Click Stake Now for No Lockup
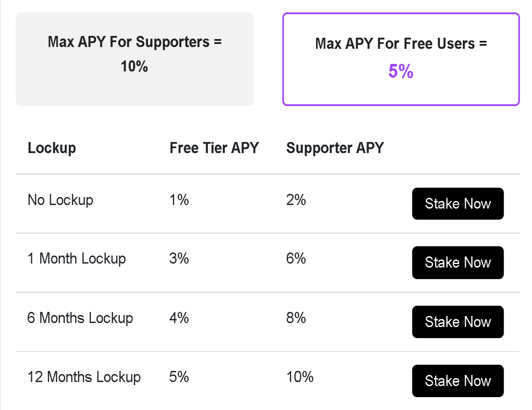This screenshot has width=532, height=410. point(458,204)
